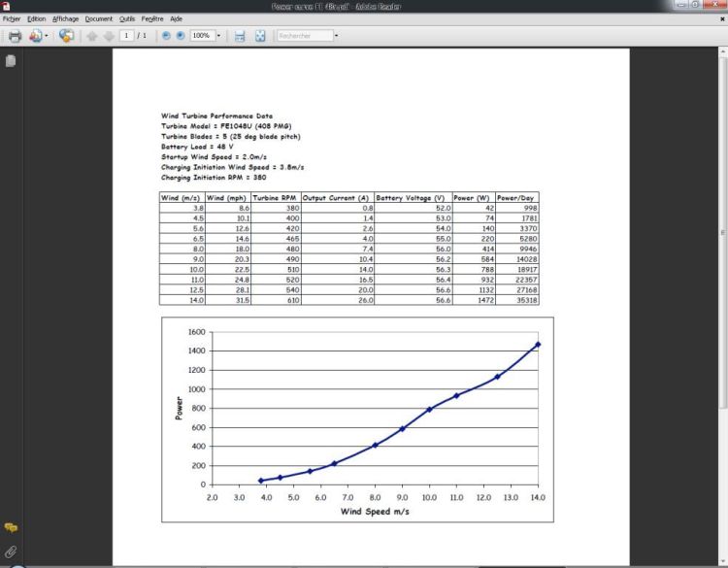This screenshot has height=568, width=728.
Task: Click inside the Rechercher search box
Action: point(303,36)
